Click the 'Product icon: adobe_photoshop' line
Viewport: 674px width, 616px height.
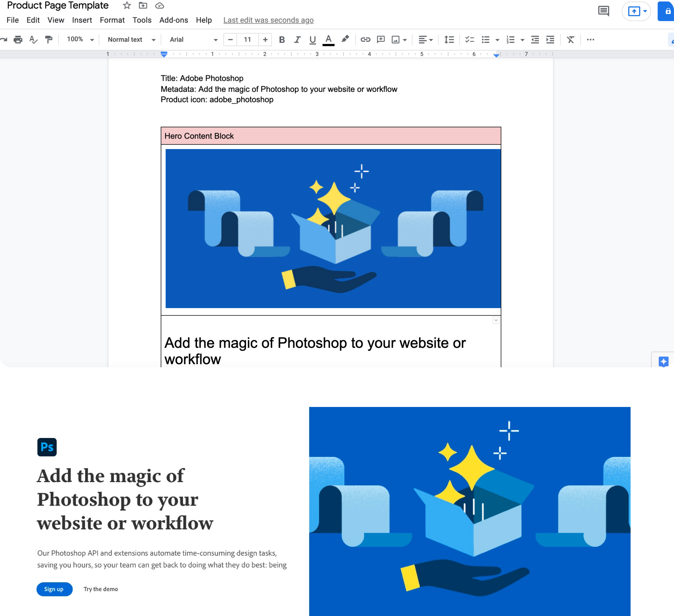(217, 100)
